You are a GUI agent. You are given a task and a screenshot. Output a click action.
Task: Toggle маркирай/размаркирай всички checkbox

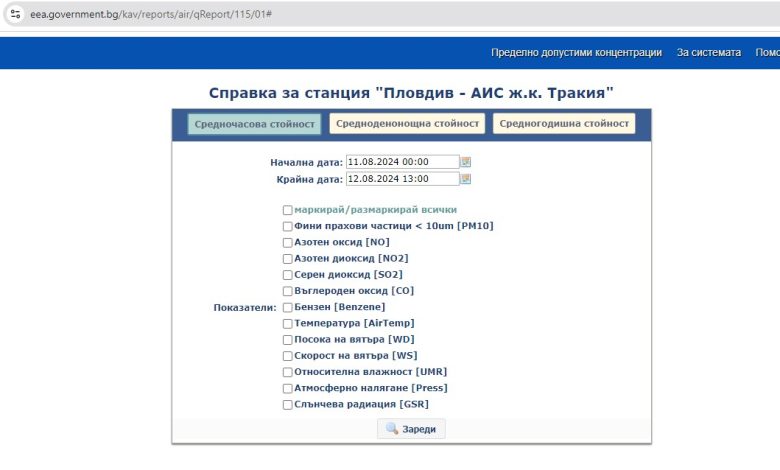coord(288,210)
